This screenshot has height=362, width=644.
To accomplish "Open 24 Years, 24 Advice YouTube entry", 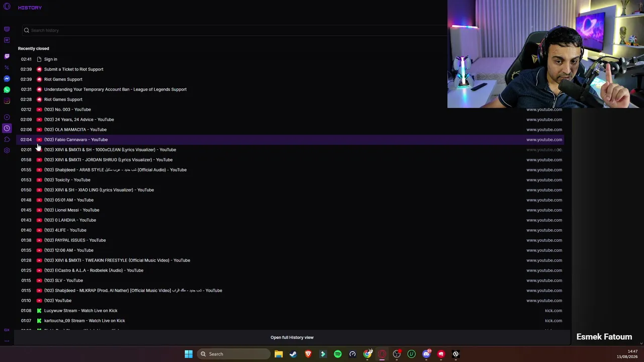I will click(x=290, y=120).
